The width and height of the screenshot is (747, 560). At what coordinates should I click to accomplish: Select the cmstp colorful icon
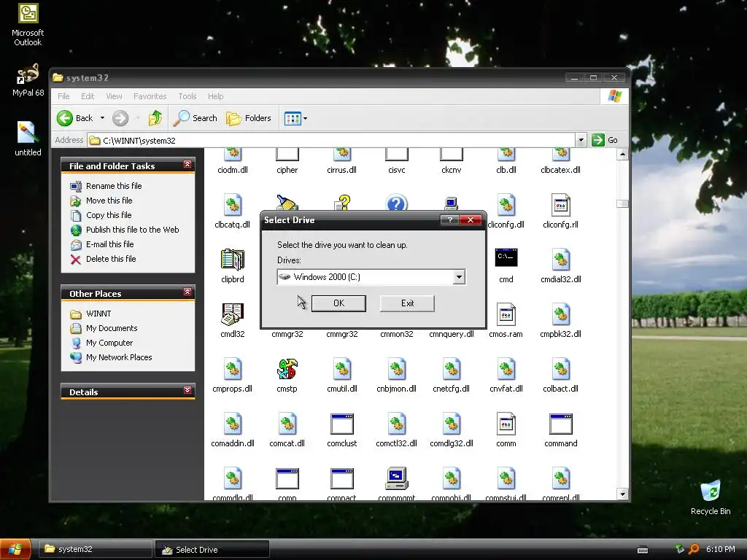287,369
